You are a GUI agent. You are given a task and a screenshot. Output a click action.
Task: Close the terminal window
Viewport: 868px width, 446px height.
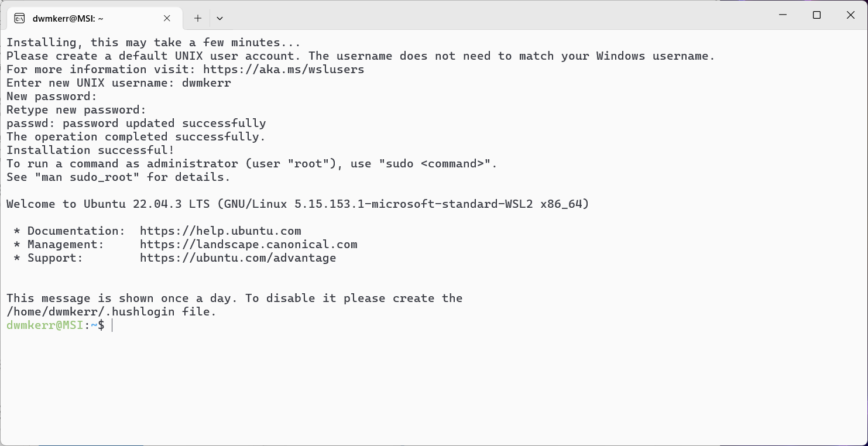tap(850, 15)
